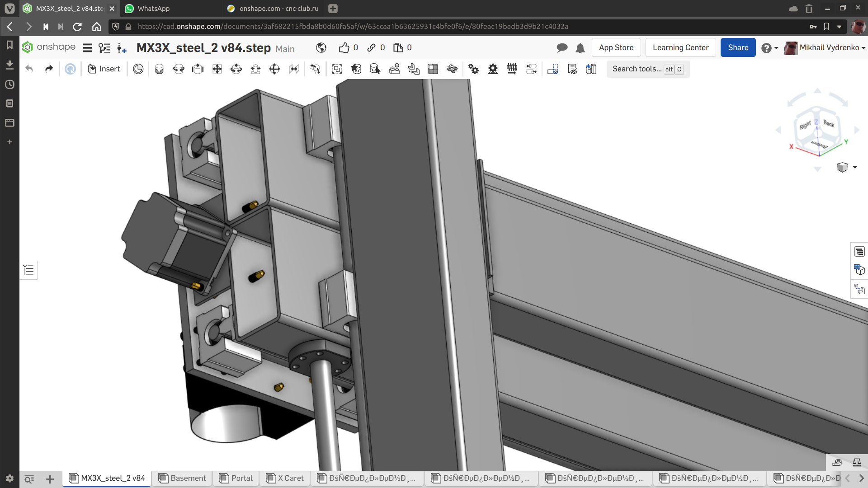
Task: Focus the Search tools field
Action: [637, 69]
